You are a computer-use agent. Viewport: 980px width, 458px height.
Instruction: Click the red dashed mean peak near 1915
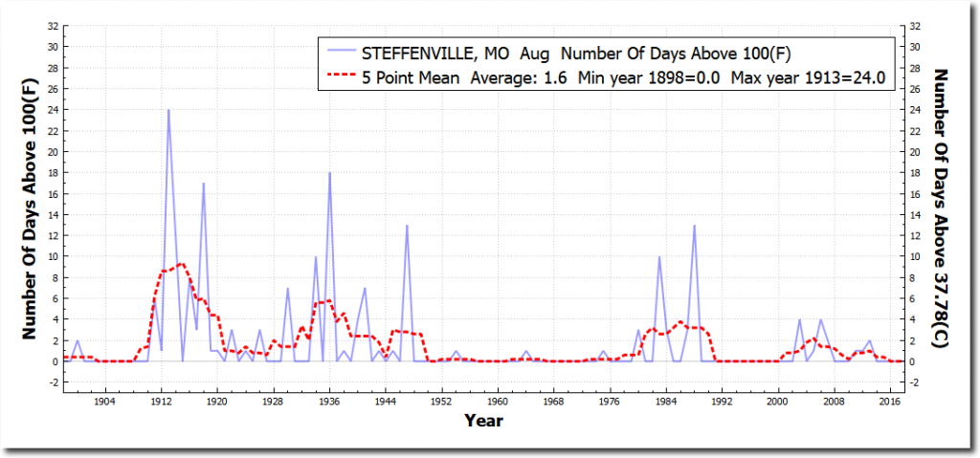click(x=181, y=265)
